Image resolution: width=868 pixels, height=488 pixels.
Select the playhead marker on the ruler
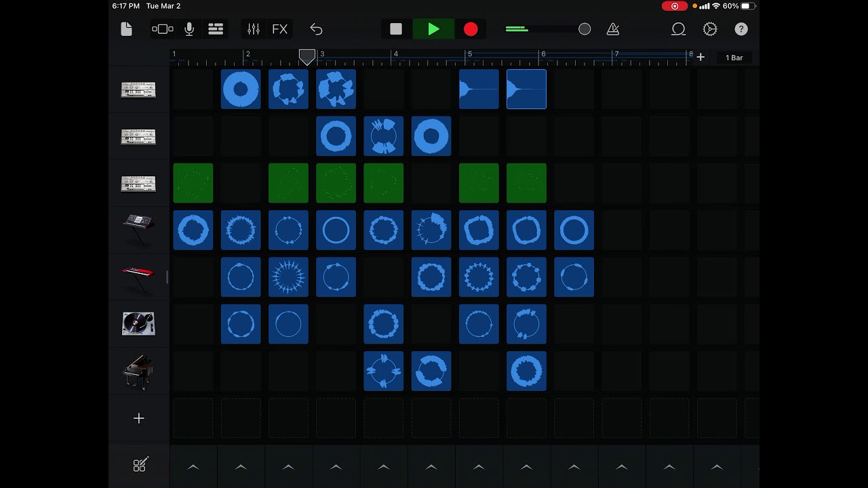307,57
